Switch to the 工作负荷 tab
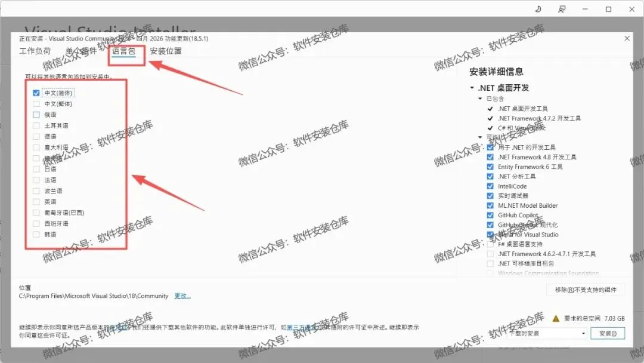This screenshot has height=363, width=644. (35, 51)
